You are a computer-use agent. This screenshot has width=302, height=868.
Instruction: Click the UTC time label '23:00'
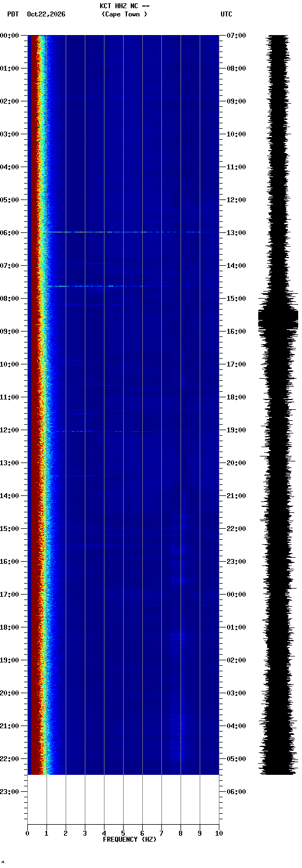coord(236,562)
